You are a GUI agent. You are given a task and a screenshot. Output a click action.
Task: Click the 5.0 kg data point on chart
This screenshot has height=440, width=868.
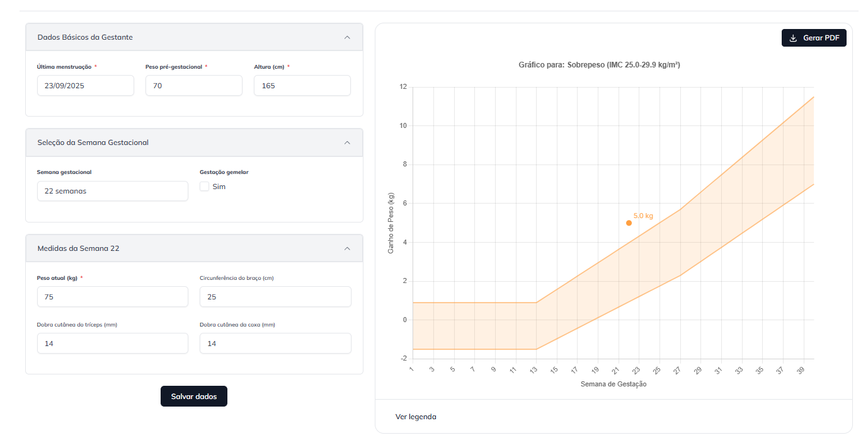(x=629, y=223)
